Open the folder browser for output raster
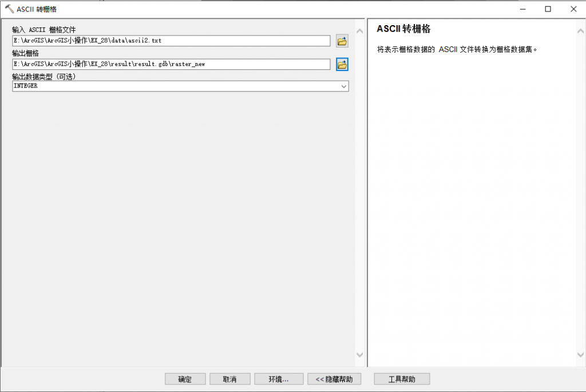Image resolution: width=586 pixels, height=392 pixels. tap(342, 64)
